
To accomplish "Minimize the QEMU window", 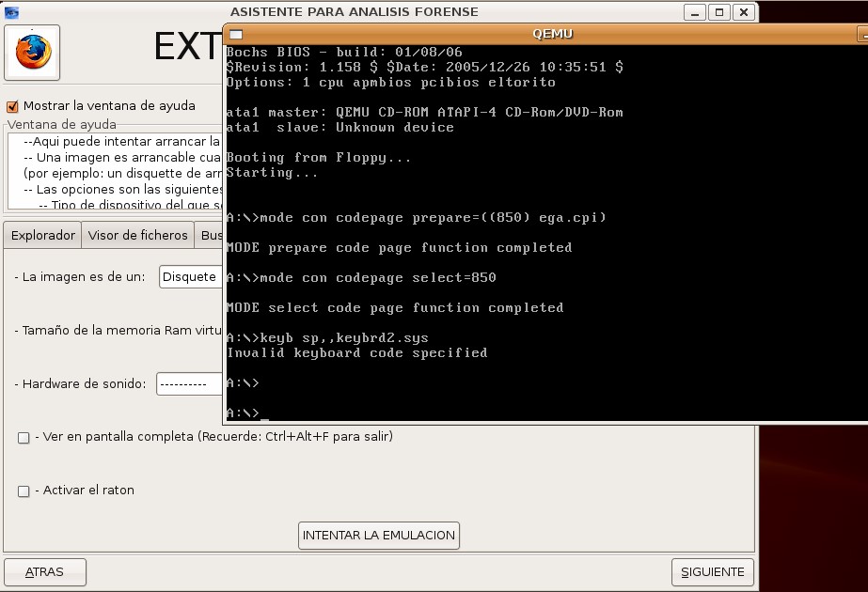I will tap(861, 34).
